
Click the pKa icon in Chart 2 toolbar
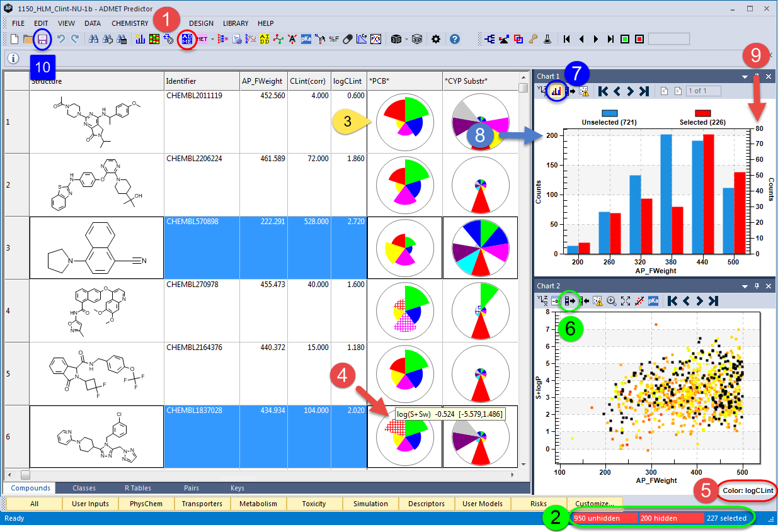[653, 300]
